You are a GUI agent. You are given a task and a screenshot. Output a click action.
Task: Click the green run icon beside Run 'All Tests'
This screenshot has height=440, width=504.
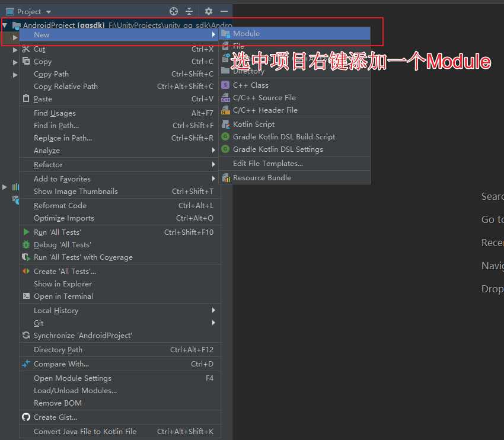[x=25, y=232]
